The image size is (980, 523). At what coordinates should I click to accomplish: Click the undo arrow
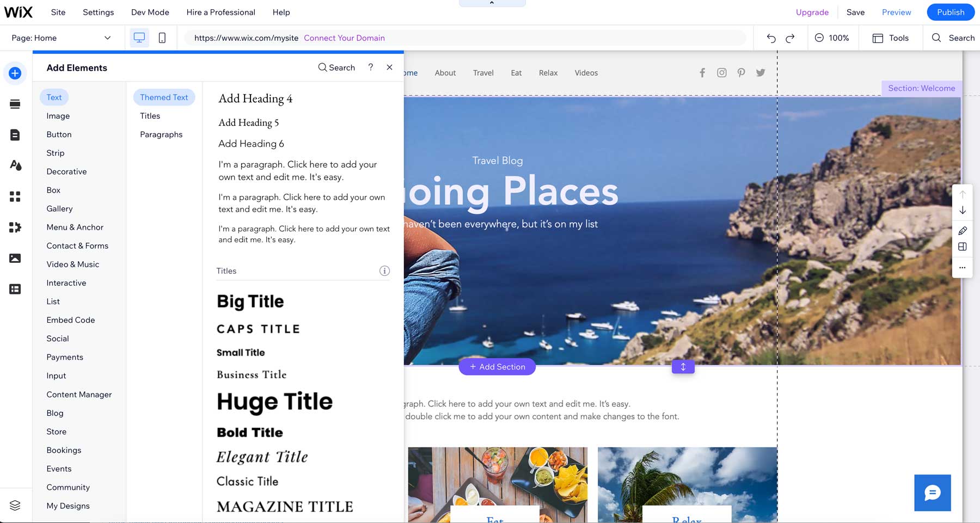point(771,38)
